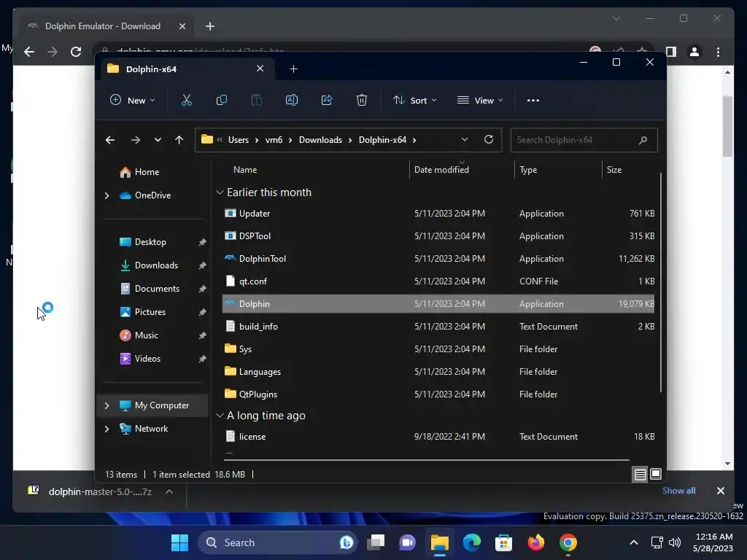Open the Sort dropdown menu
Image resolution: width=747 pixels, height=560 pixels.
(x=414, y=101)
